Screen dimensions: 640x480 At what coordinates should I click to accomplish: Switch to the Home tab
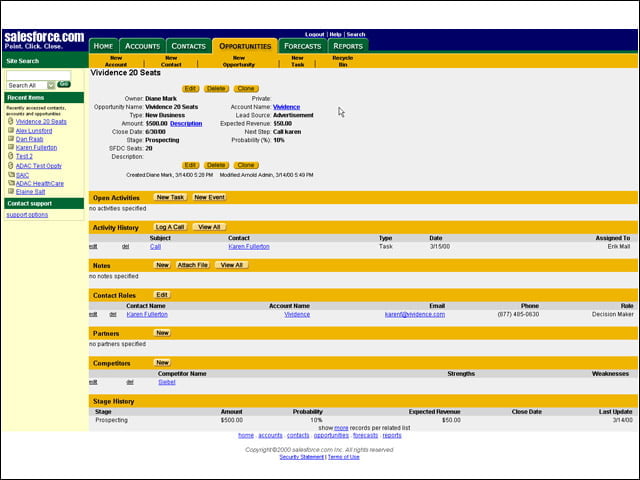[x=104, y=46]
